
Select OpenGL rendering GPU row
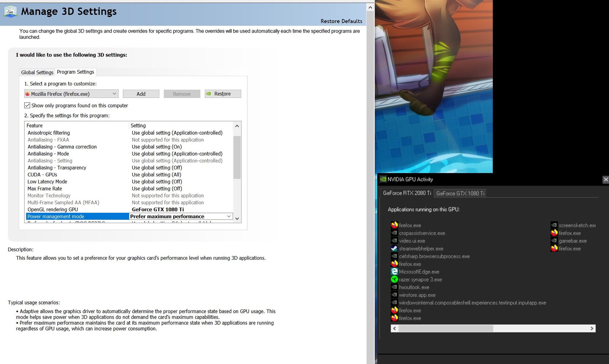click(x=129, y=210)
